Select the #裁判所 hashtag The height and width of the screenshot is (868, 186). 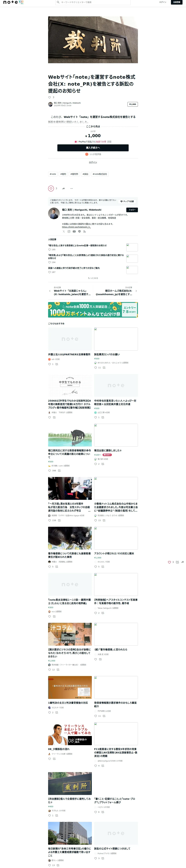(x=74, y=174)
